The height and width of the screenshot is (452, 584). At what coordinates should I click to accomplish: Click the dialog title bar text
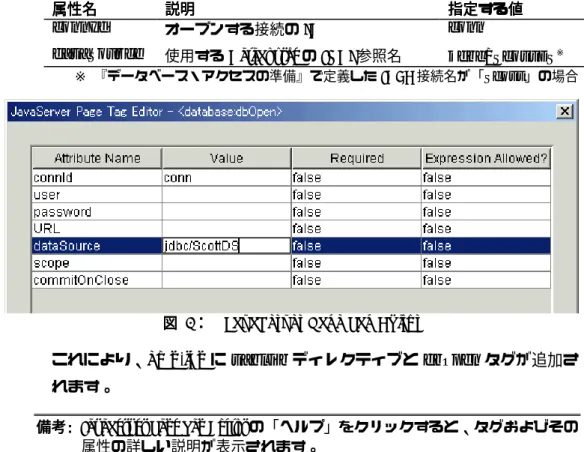[146, 112]
